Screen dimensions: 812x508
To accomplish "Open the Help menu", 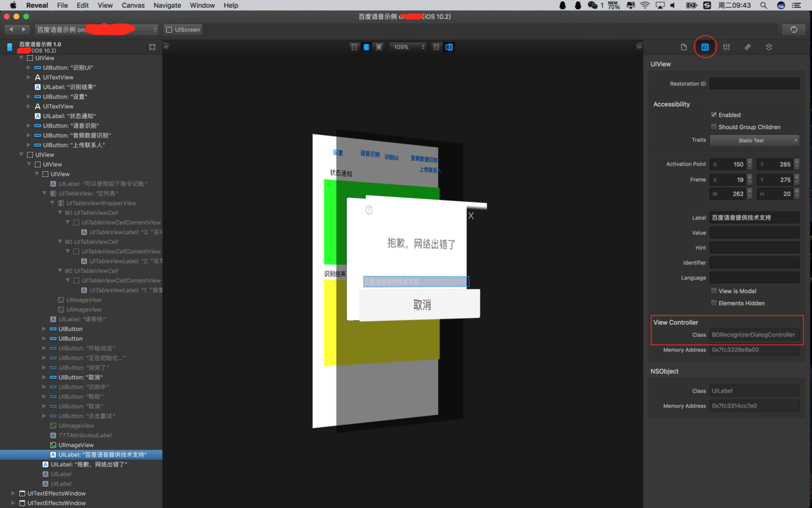I will 231,5.
